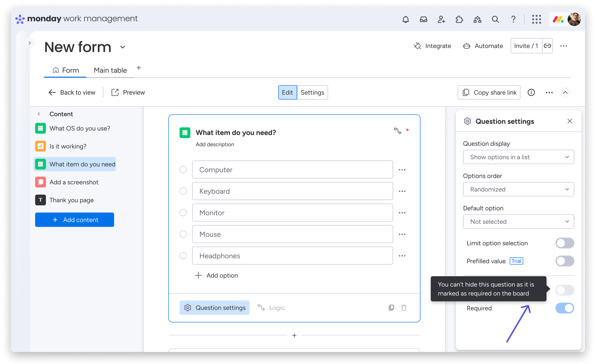The height and width of the screenshot is (364, 596).
Task: Insert question with plus below card
Action: pos(294,335)
